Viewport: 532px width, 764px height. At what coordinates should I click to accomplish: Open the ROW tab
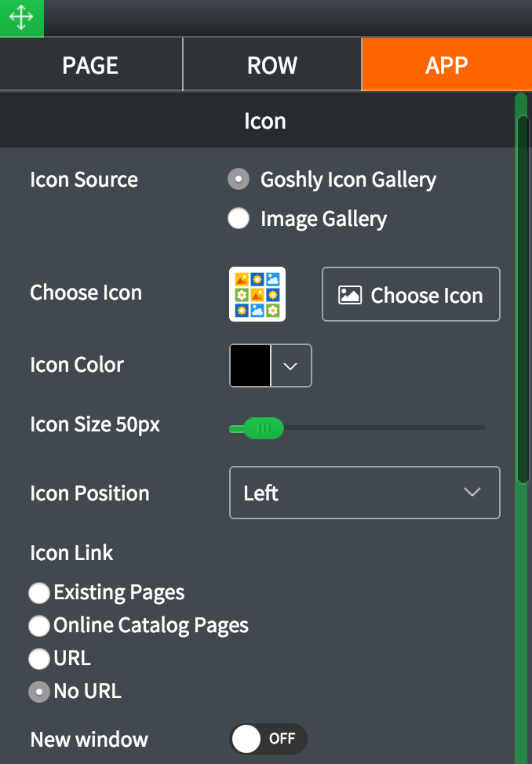(x=272, y=65)
